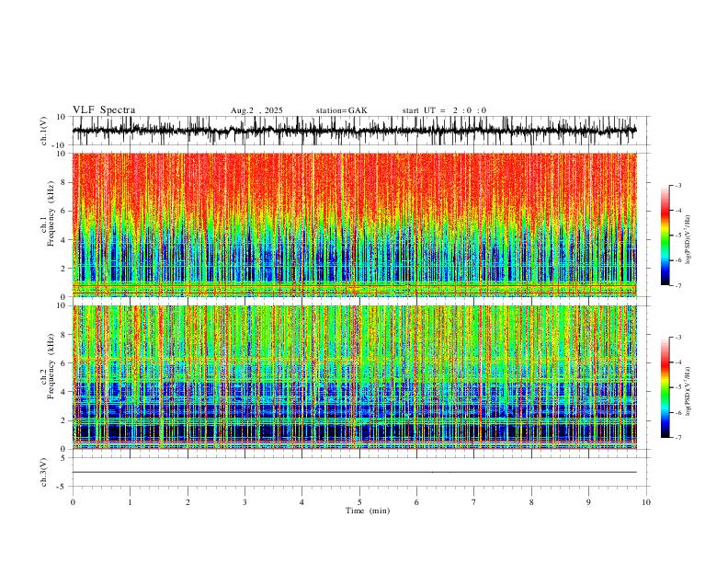Click the 'ch.1(V)' waveform axis label
The width and height of the screenshot is (728, 563).
click(44, 131)
